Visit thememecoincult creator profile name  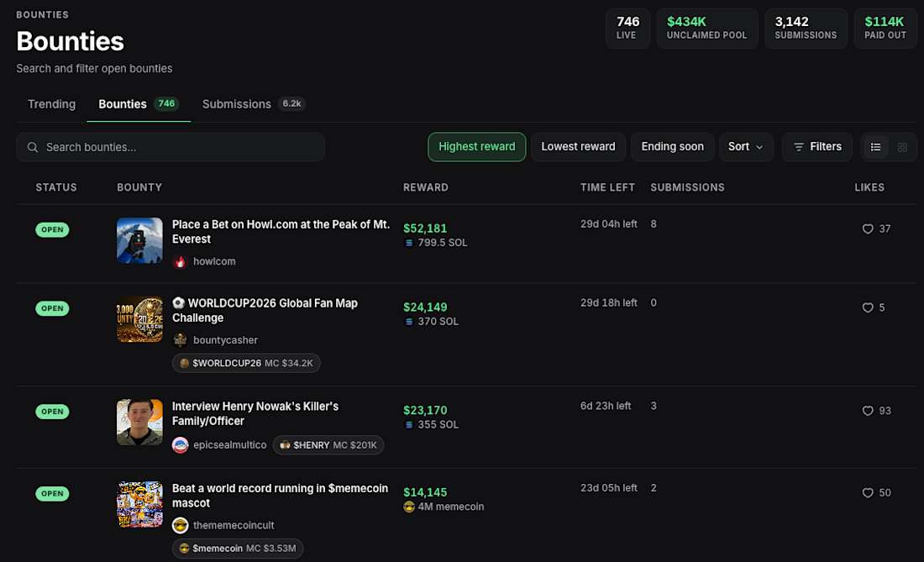(x=234, y=526)
